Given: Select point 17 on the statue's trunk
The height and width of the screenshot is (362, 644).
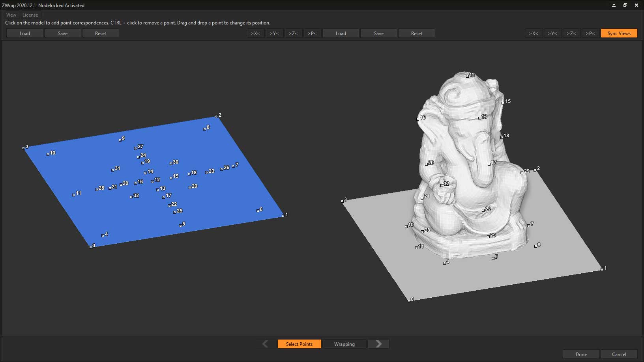Looking at the screenshot, I should point(489,164).
